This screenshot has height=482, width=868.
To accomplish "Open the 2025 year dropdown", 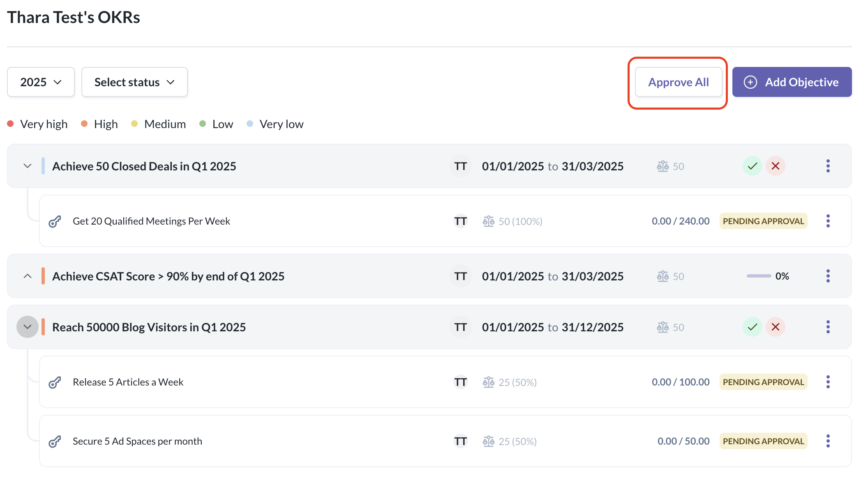I will click(41, 82).
